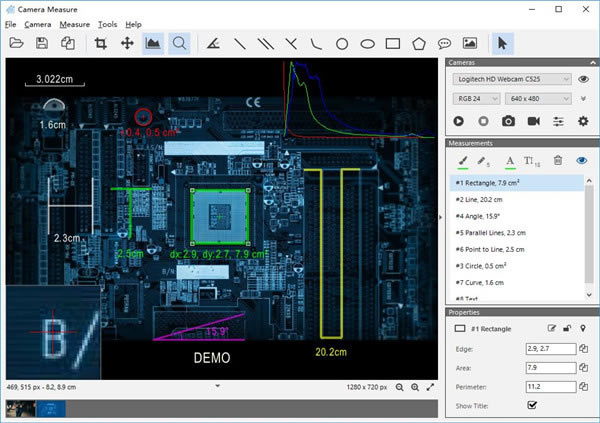Expand the RGB 24 format dropdown
Viewport: 600px width, 423px height.
(478, 99)
